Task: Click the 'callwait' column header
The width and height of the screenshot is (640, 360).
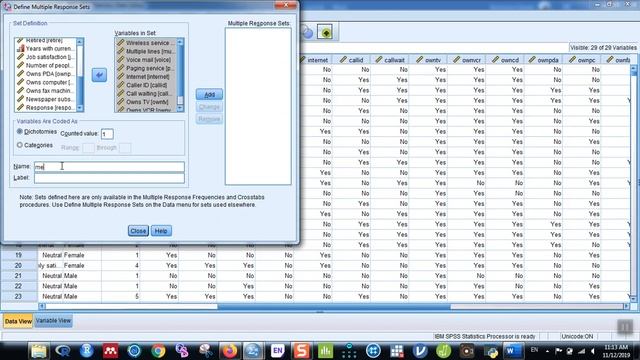Action: point(390,60)
